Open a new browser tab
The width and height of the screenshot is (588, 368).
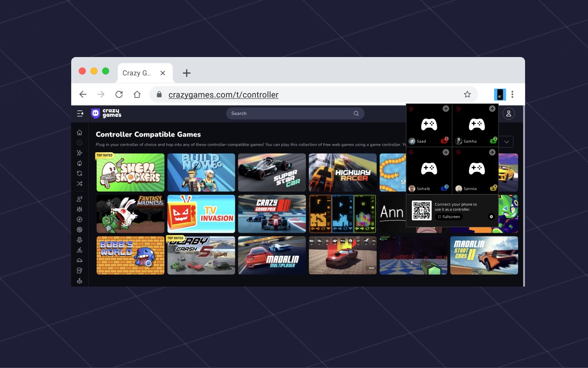[187, 73]
